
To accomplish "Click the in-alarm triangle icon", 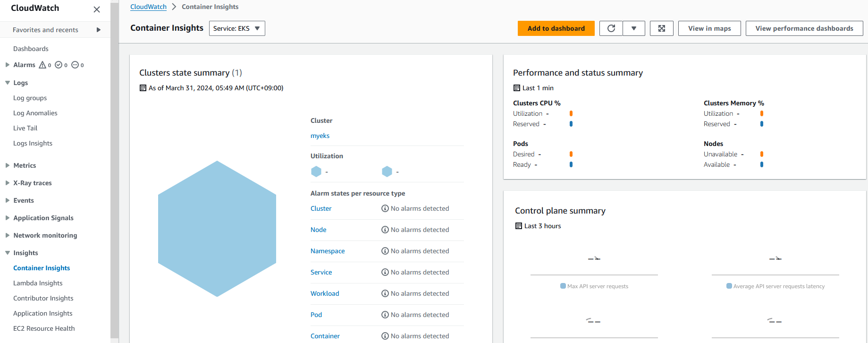I will [42, 65].
